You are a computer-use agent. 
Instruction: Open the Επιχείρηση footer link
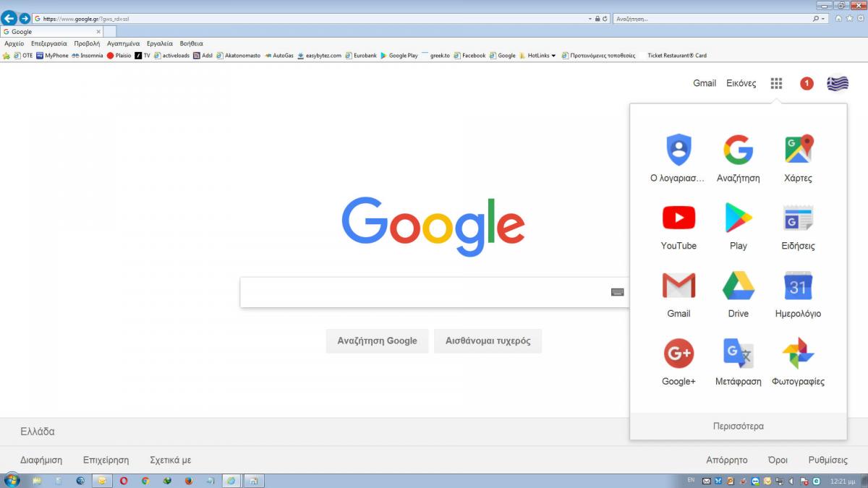click(x=106, y=460)
